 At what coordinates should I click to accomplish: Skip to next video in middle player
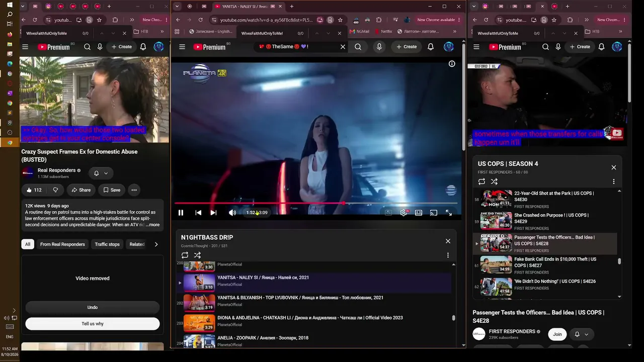pos(213,213)
